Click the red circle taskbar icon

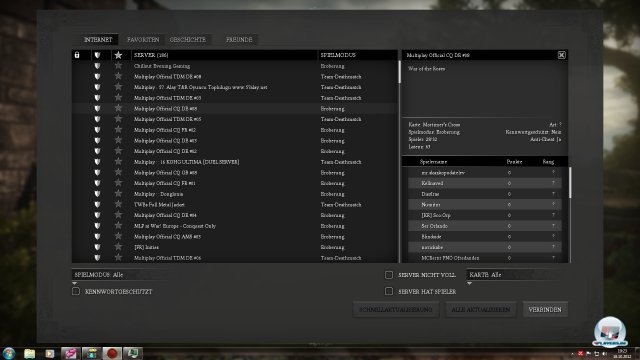pos(112,353)
